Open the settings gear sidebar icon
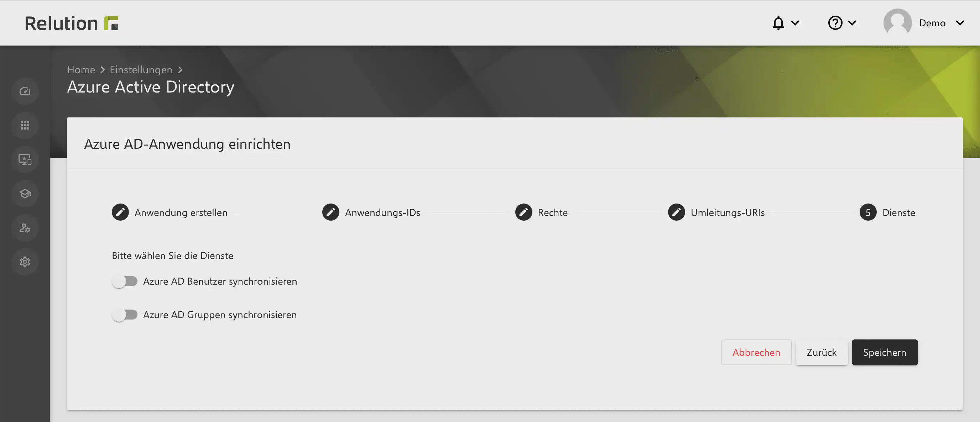This screenshot has height=422, width=980. [25, 262]
